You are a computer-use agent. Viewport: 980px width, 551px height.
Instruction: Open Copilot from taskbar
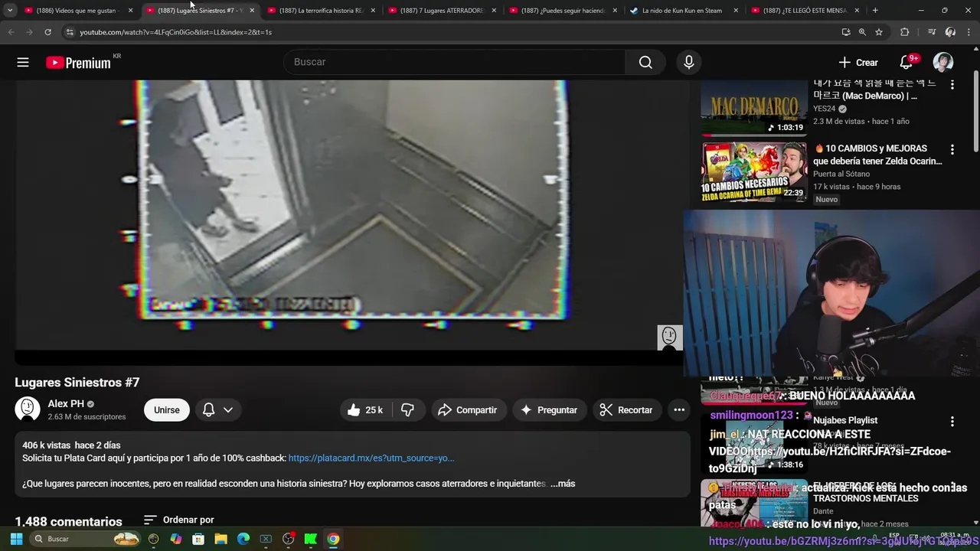(x=176, y=539)
